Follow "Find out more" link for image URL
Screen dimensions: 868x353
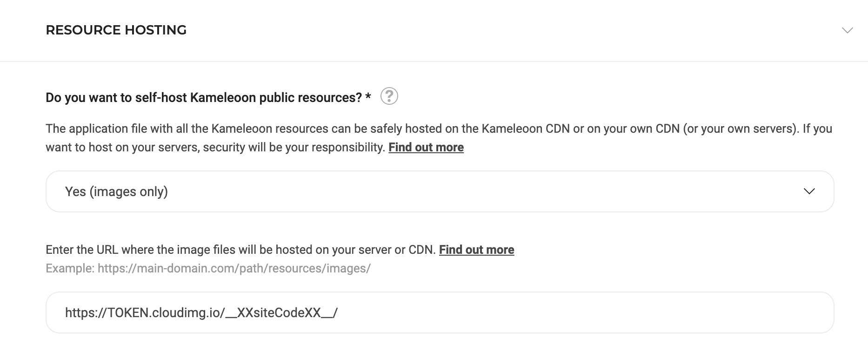(x=476, y=250)
